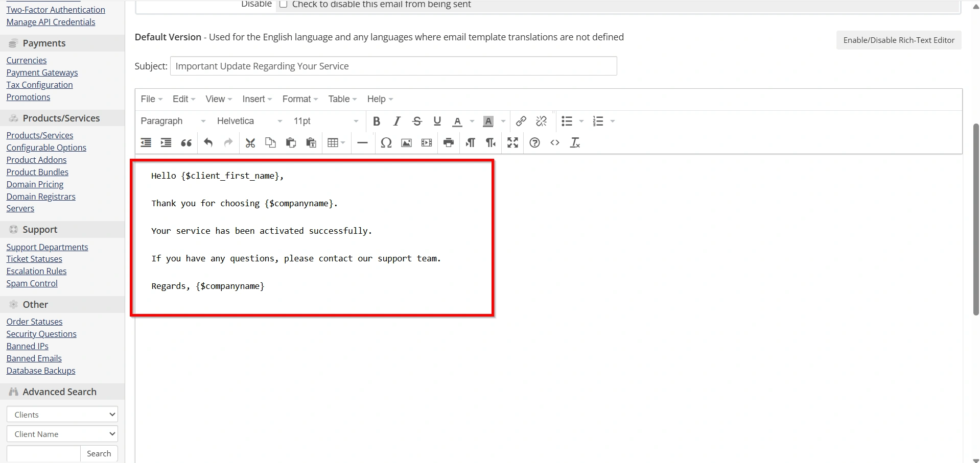The width and height of the screenshot is (980, 463).
Task: Insert a horizontal line
Action: [362, 143]
